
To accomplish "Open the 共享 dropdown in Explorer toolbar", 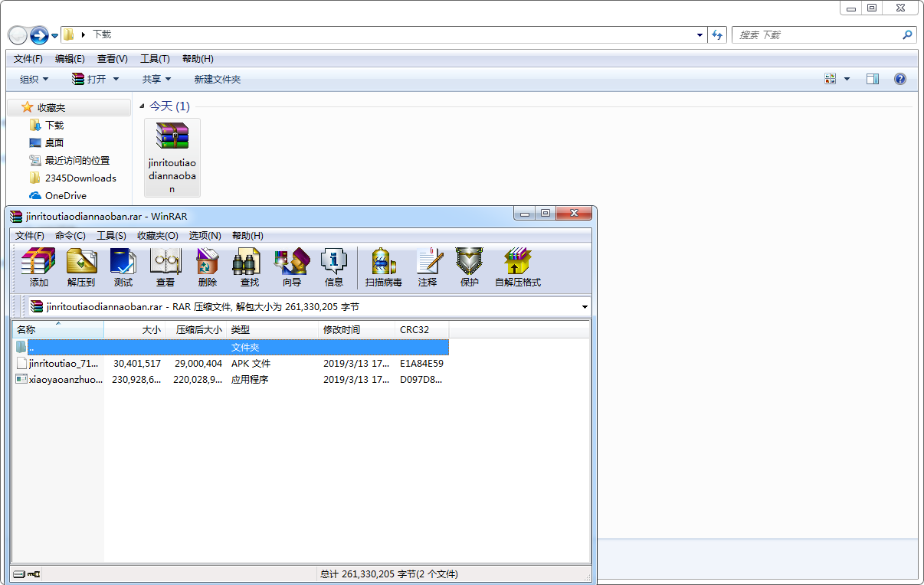I will (x=156, y=79).
